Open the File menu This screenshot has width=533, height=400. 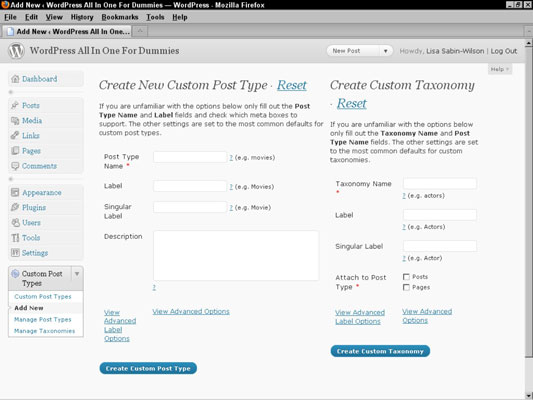pos(10,17)
